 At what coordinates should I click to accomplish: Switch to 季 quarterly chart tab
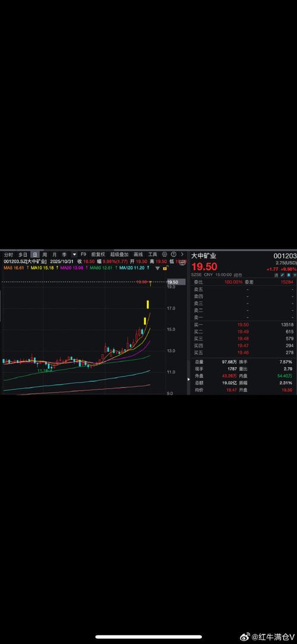coord(64,255)
